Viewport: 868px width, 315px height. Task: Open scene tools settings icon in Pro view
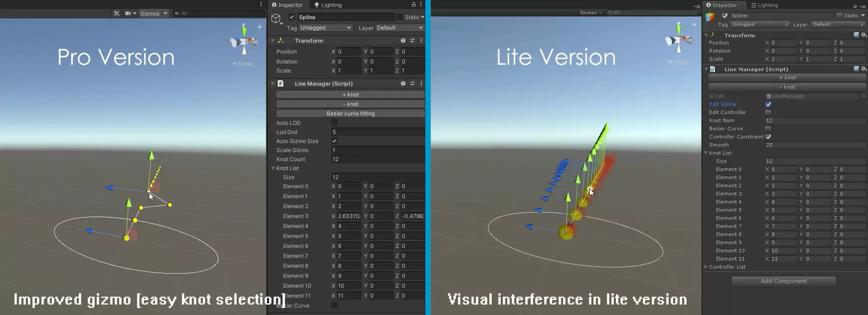[x=117, y=13]
